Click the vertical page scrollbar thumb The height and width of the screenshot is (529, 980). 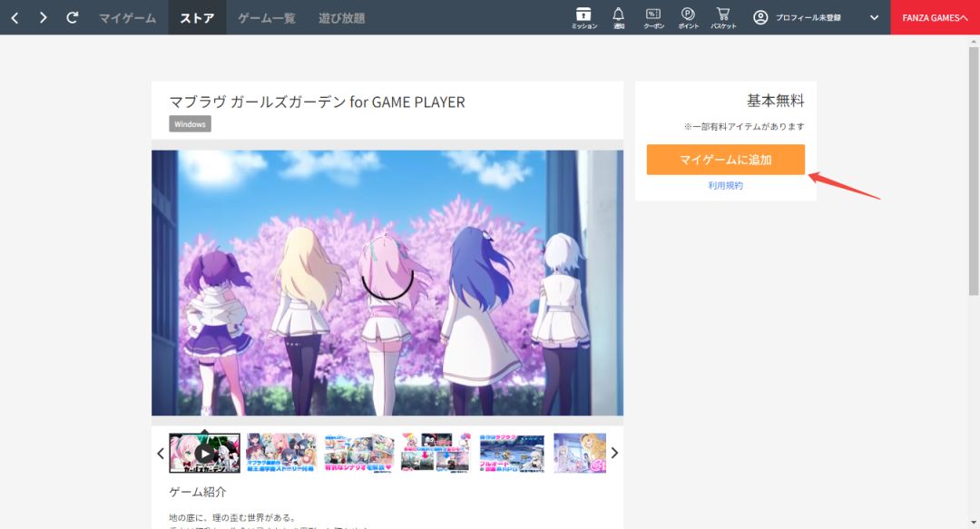tap(974, 170)
